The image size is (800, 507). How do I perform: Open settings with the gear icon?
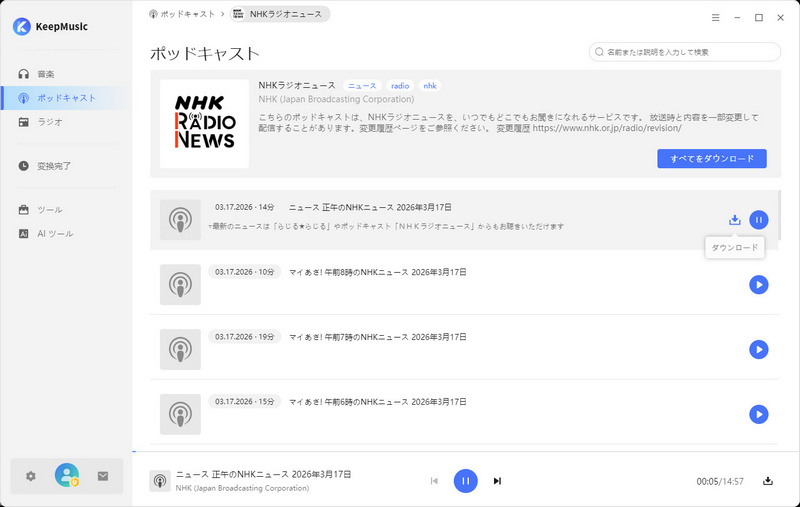[x=31, y=476]
